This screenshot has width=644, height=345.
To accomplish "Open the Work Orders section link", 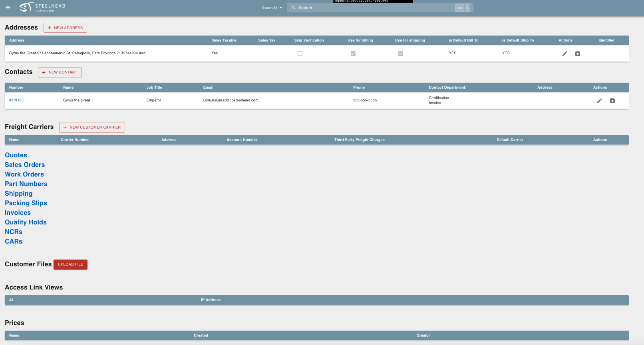I will pyautogui.click(x=24, y=174).
